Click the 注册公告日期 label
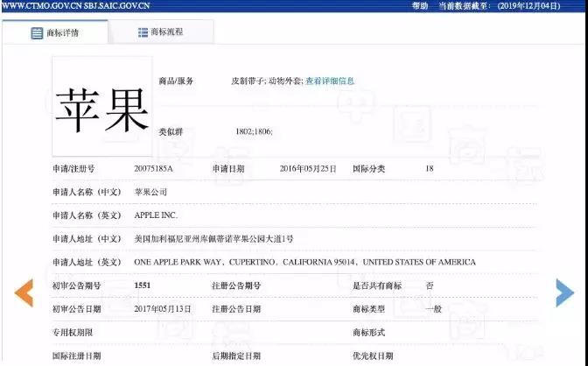Image resolution: width=588 pixels, height=366 pixels. click(x=236, y=309)
